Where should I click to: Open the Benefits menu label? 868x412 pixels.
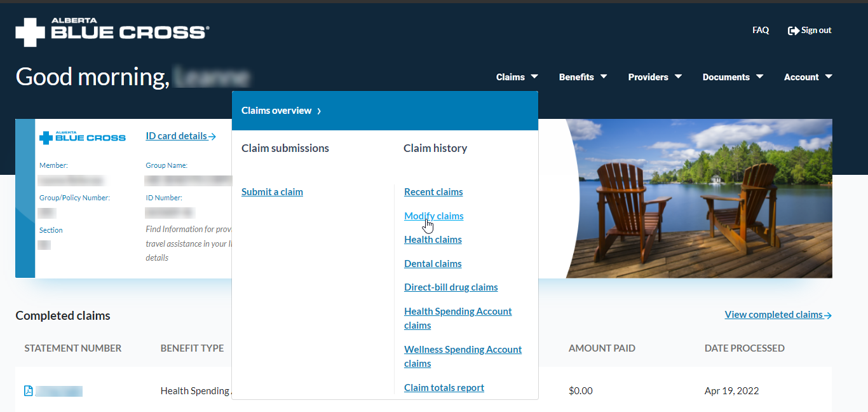576,77
